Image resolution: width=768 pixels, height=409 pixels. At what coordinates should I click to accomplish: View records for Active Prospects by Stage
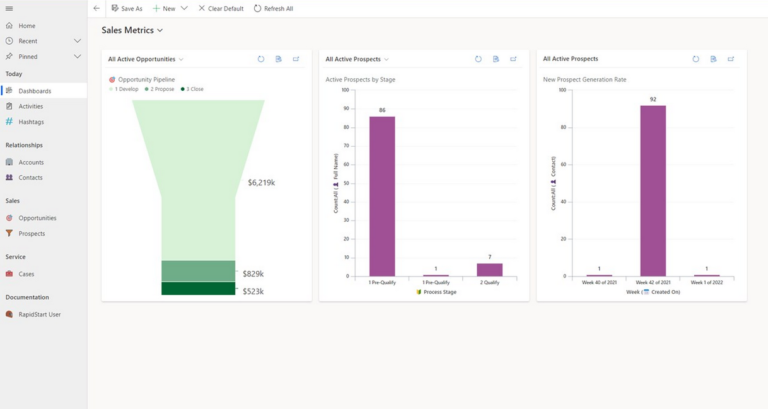(496, 59)
